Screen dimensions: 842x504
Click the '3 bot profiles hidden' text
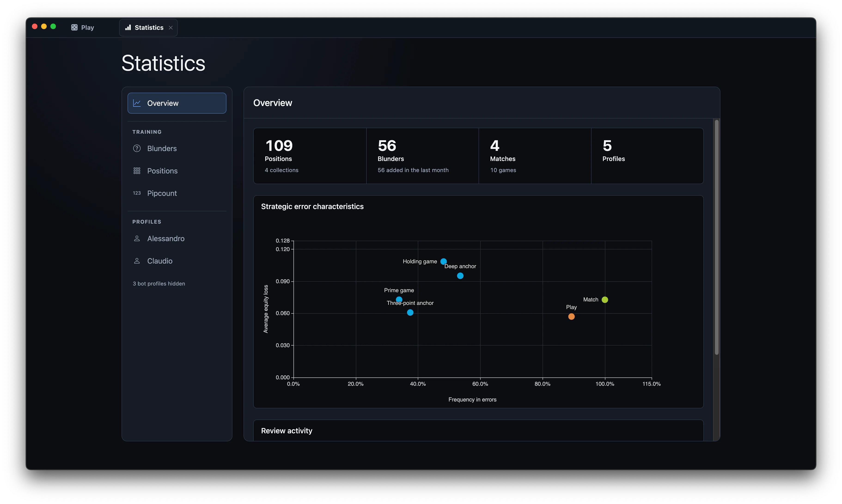point(159,284)
